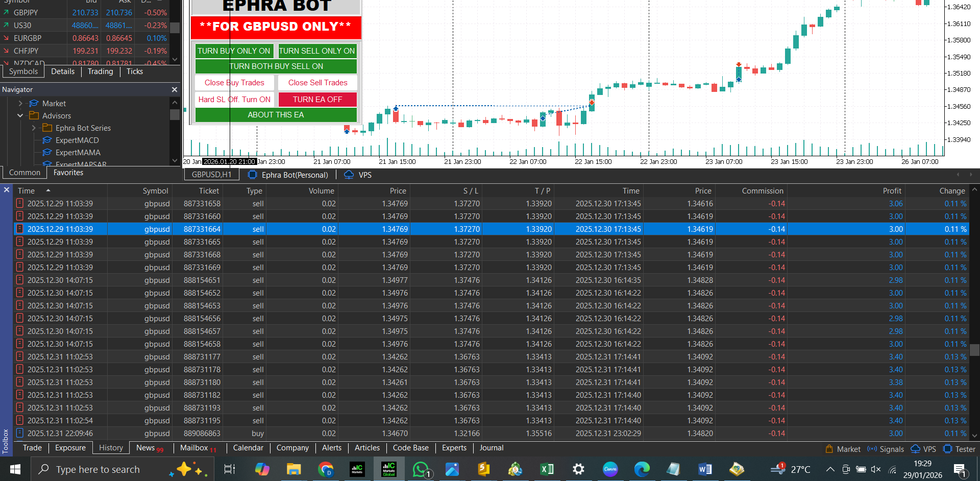Screen dimensions: 980x481
Task: Open the Trade tab in Toolbox
Action: pos(32,448)
